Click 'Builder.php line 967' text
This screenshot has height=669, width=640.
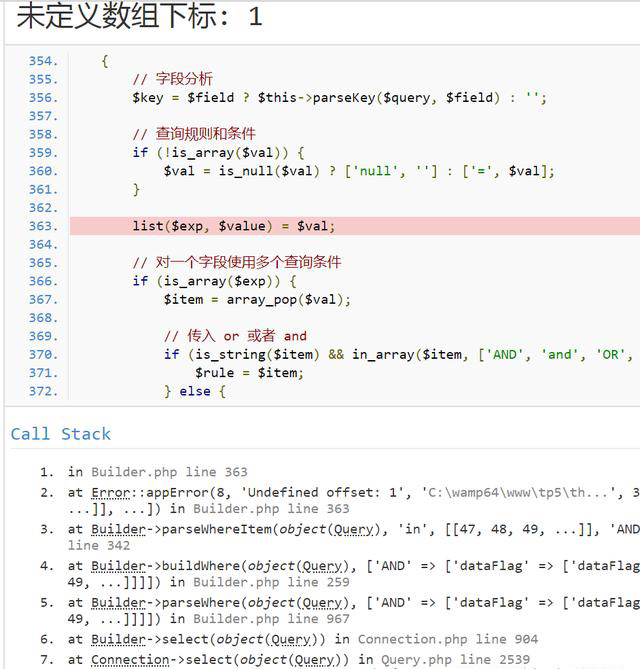click(x=271, y=619)
